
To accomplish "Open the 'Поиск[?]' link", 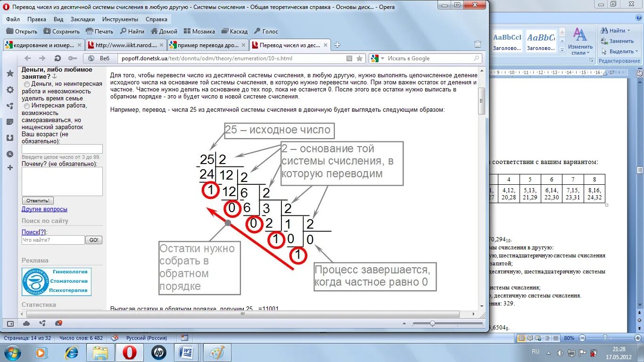I will pyautogui.click(x=34, y=232).
